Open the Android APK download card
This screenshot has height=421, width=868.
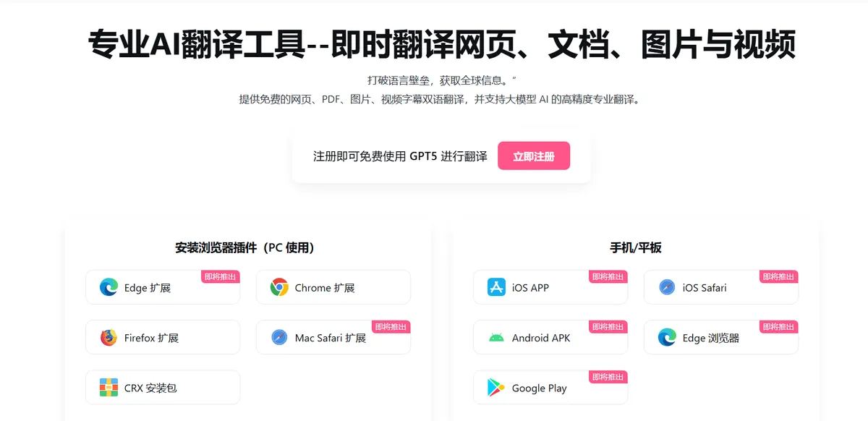(550, 338)
